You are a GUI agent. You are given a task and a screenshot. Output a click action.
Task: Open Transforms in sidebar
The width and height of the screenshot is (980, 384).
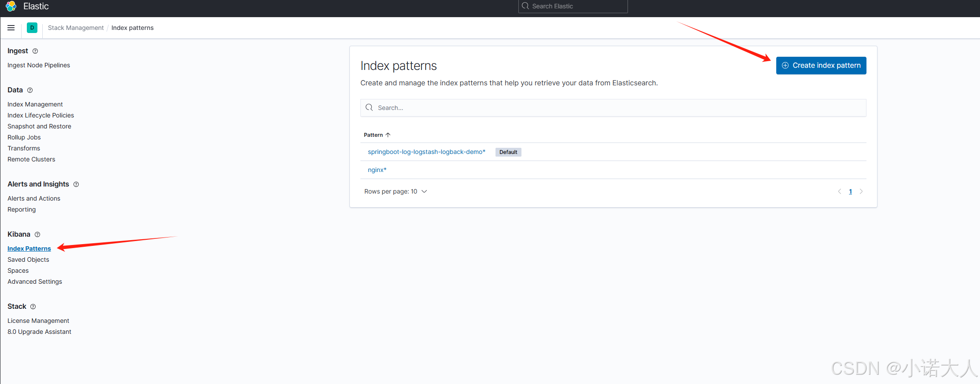pyautogui.click(x=24, y=148)
